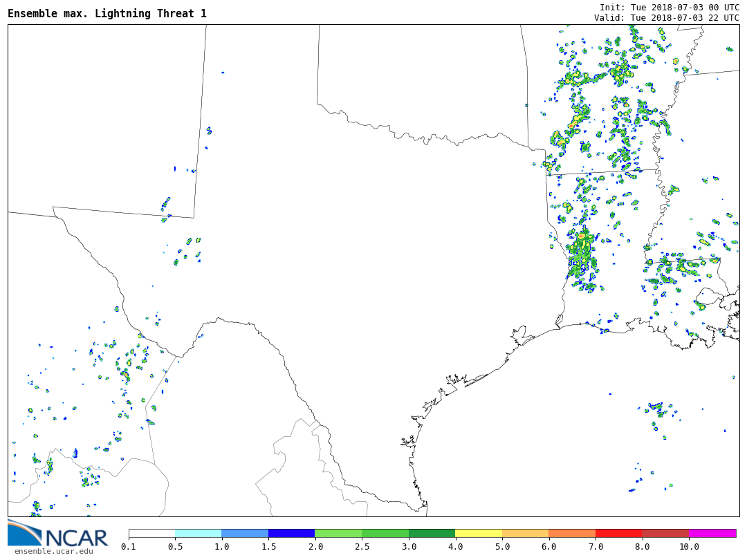The height and width of the screenshot is (560, 747).
Task: Click the light green legend swatch
Action: (338, 534)
